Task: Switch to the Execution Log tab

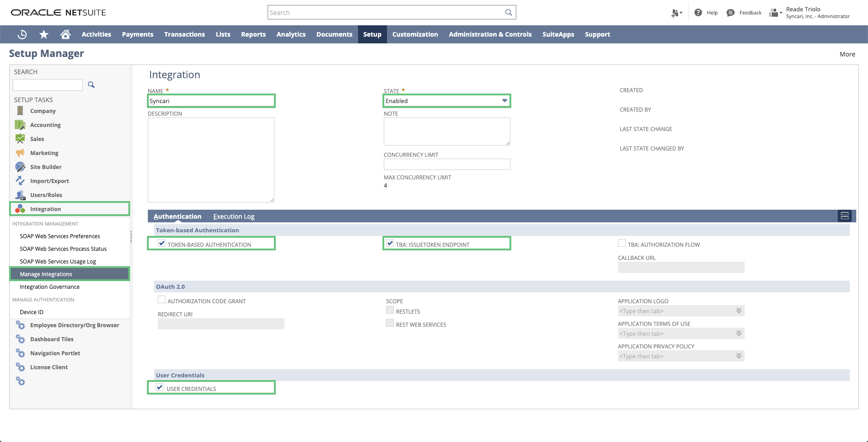Action: click(234, 216)
